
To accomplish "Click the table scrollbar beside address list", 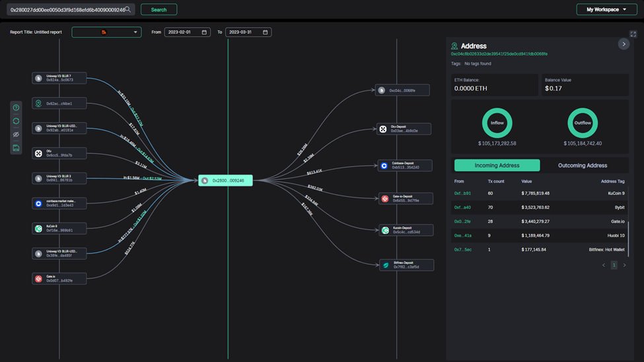I will tap(628, 238).
